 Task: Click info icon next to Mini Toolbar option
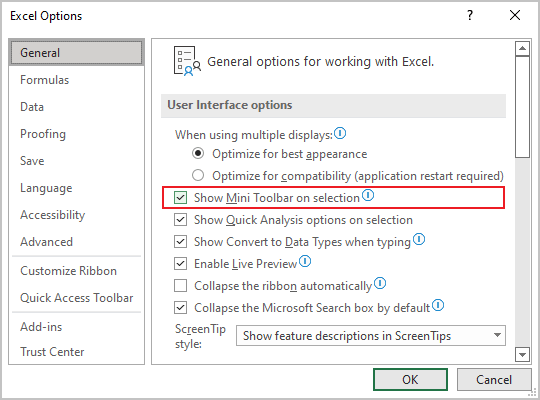368,195
